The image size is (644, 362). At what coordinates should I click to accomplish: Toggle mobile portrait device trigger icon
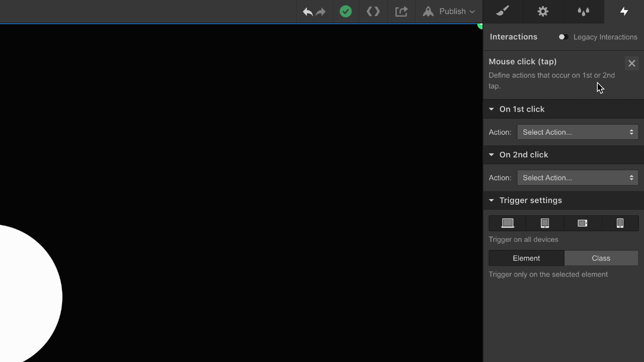coord(620,223)
